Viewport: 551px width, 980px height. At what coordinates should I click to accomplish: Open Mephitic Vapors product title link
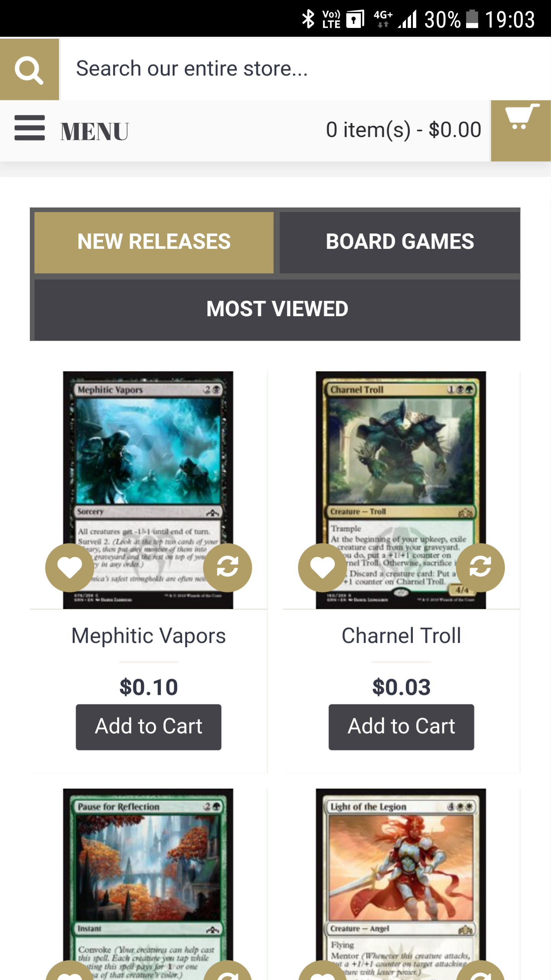148,636
